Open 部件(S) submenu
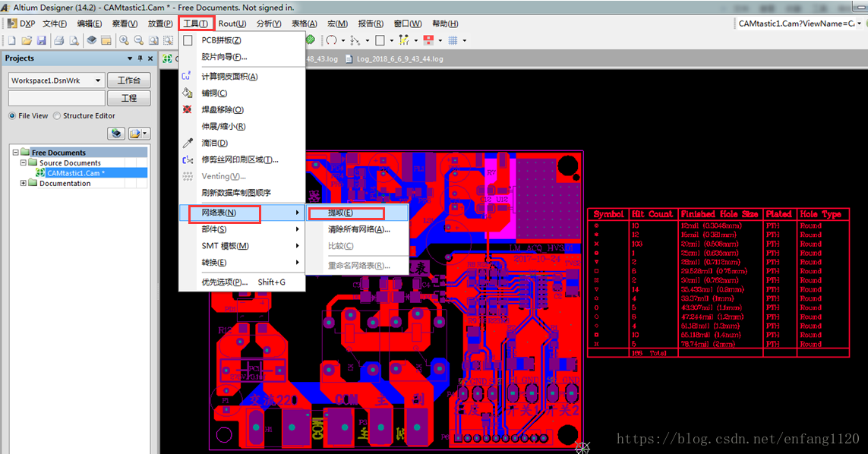 242,229
